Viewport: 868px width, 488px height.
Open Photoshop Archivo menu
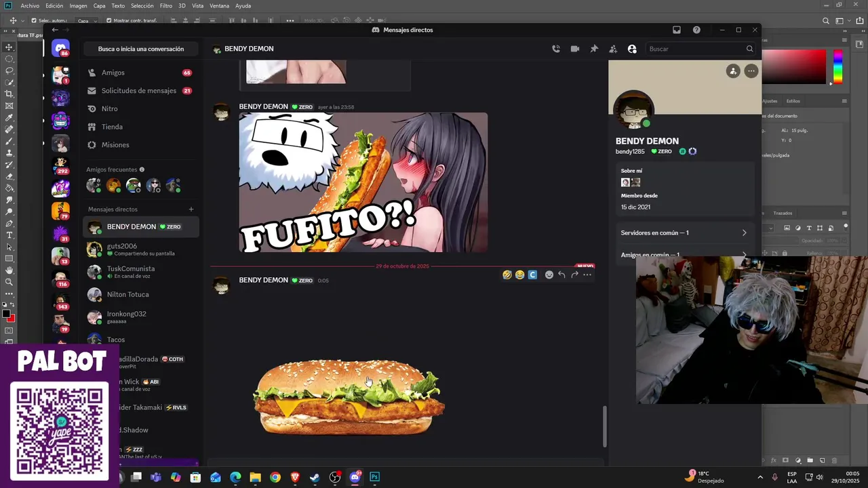coord(30,5)
